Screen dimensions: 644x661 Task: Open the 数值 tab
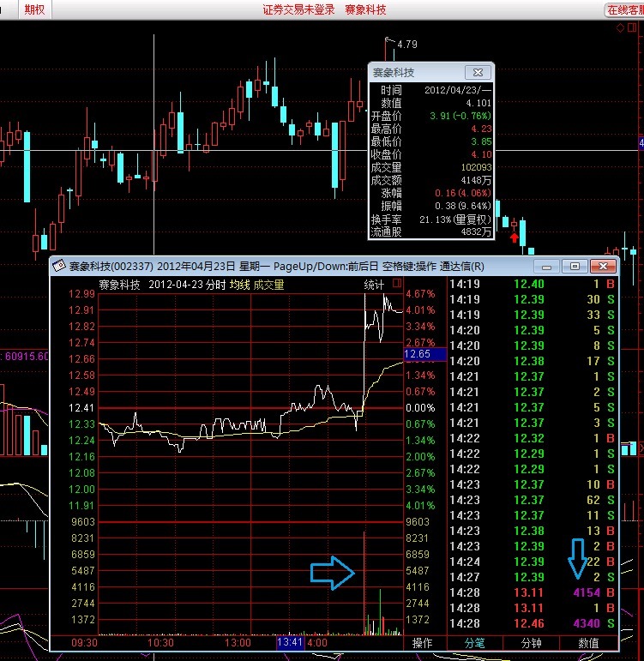587,642
